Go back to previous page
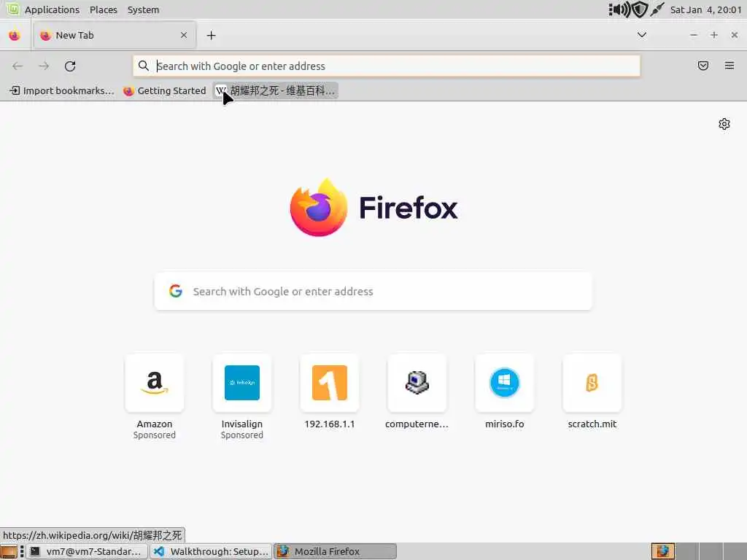This screenshot has width=747, height=560. pyautogui.click(x=18, y=66)
